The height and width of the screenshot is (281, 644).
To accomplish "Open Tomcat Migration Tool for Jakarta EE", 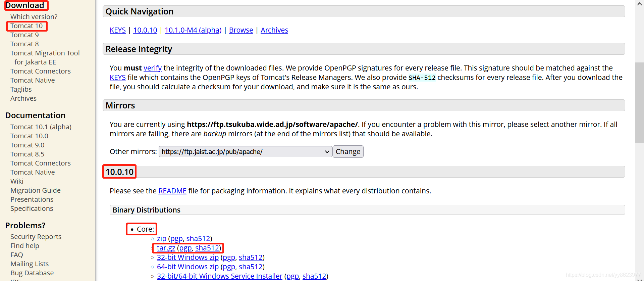I will tap(45, 57).
